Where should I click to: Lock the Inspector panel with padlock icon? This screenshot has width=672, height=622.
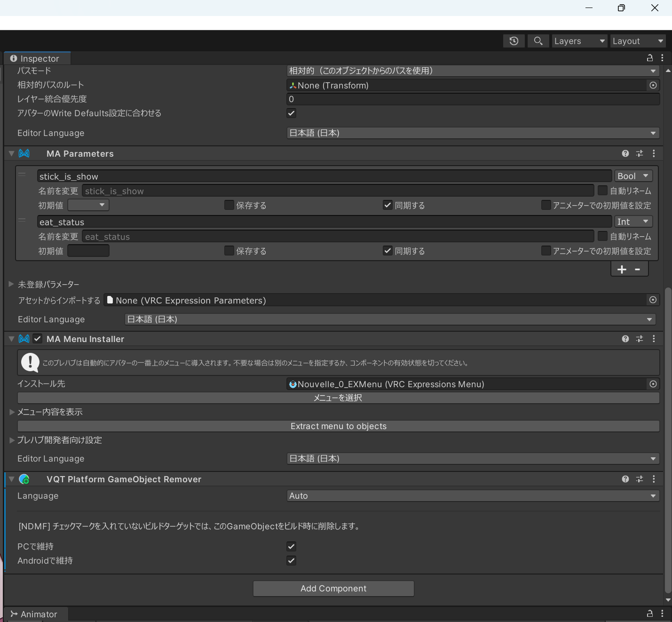point(649,58)
